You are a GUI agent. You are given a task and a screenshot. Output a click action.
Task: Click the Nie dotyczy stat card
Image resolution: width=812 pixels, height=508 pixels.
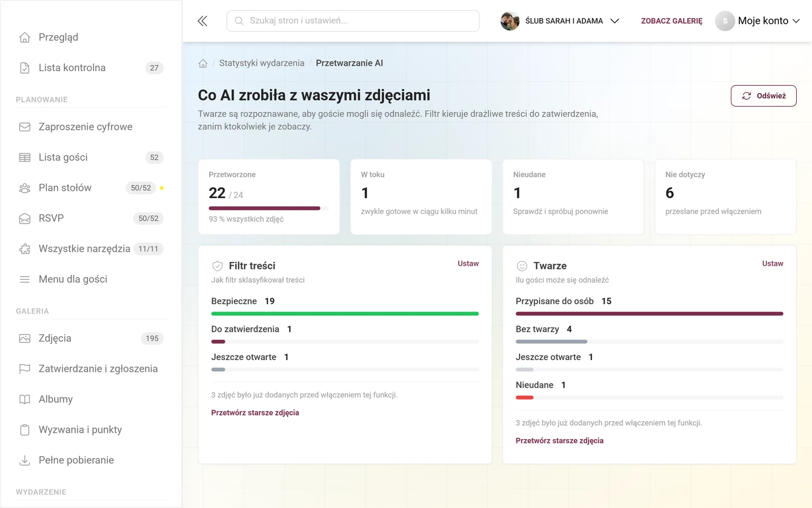pyautogui.click(x=726, y=197)
